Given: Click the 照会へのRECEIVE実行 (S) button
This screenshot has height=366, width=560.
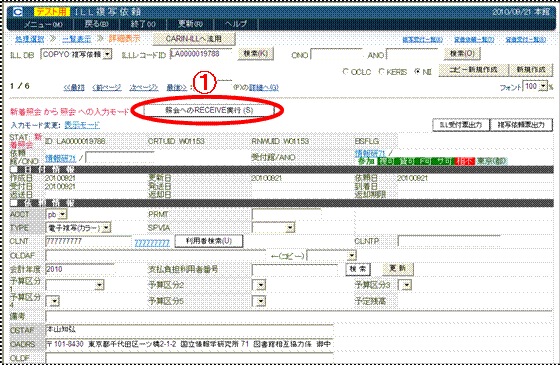Looking at the screenshot, I should point(209,110).
